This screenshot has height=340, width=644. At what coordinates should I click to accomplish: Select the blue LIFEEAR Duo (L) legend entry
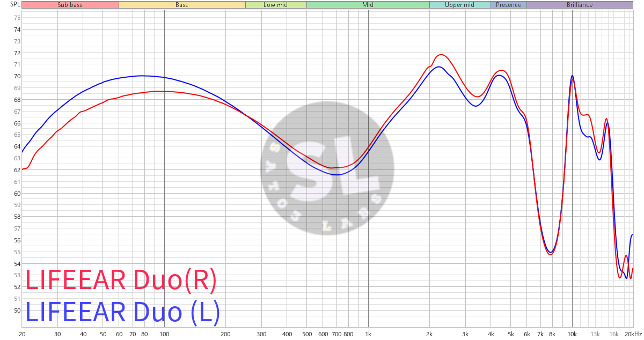122,312
